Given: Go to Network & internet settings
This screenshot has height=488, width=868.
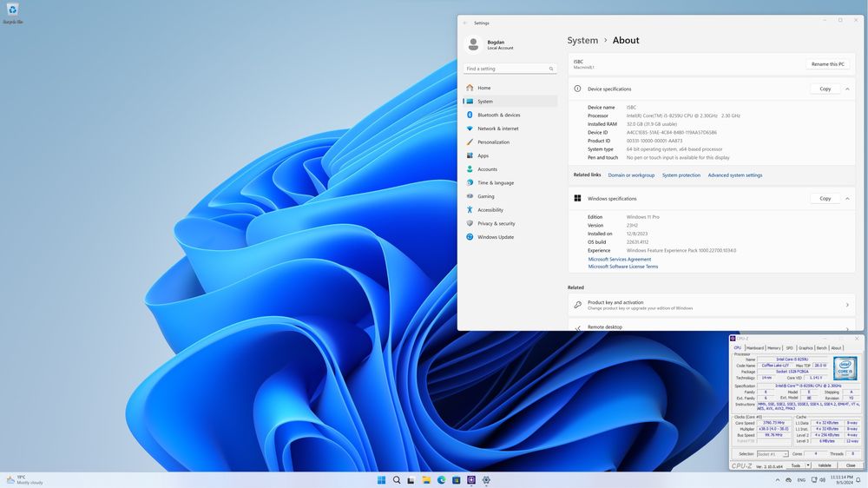Looking at the screenshot, I should [510, 129].
